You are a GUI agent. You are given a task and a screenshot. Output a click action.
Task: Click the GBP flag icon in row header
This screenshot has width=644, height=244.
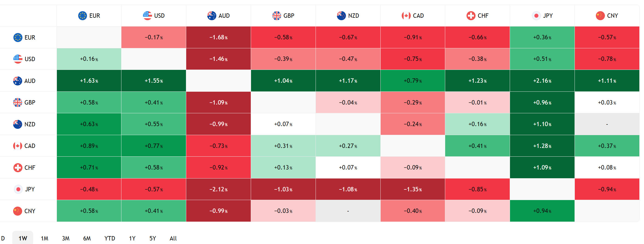click(x=18, y=102)
